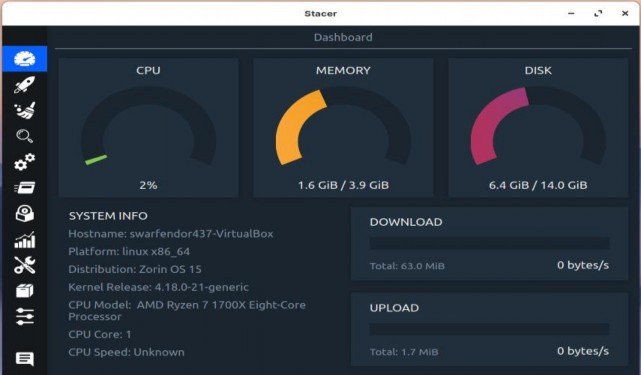641x375 pixels.
Task: Click the Hostname line in System Info
Action: tap(171, 234)
